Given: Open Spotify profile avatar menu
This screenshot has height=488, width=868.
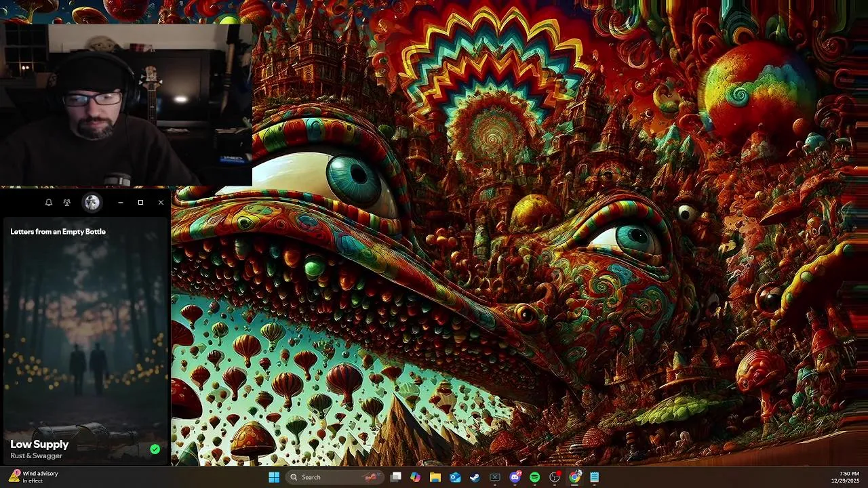Looking at the screenshot, I should point(92,202).
